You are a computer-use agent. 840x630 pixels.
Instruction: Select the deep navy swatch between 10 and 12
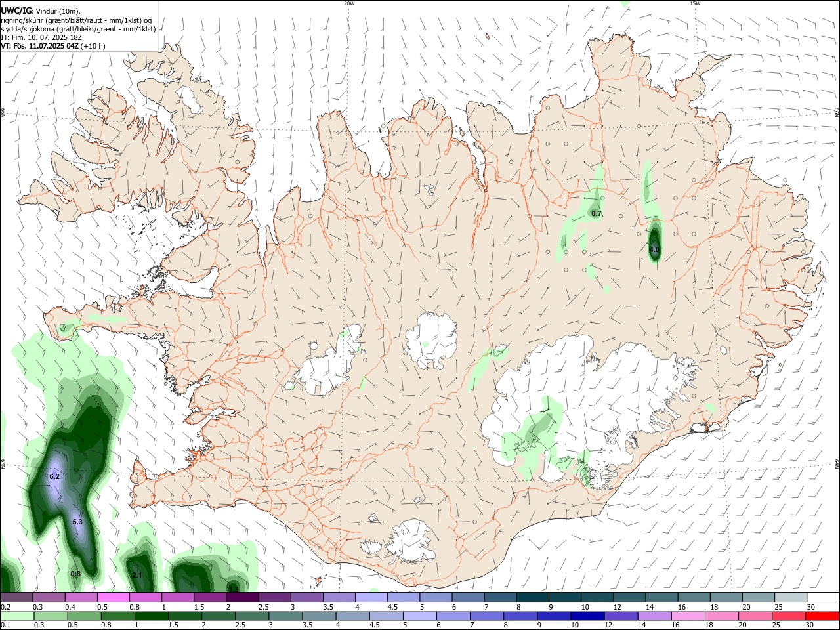588,616
